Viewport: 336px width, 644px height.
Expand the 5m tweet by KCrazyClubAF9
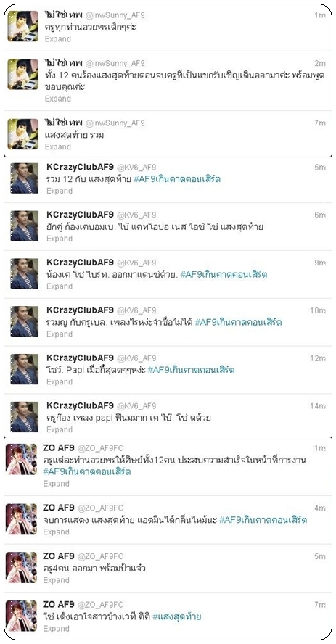coord(60,191)
